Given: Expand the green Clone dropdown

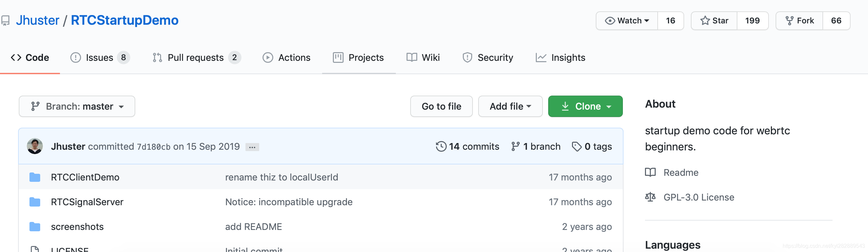Looking at the screenshot, I should coord(585,106).
